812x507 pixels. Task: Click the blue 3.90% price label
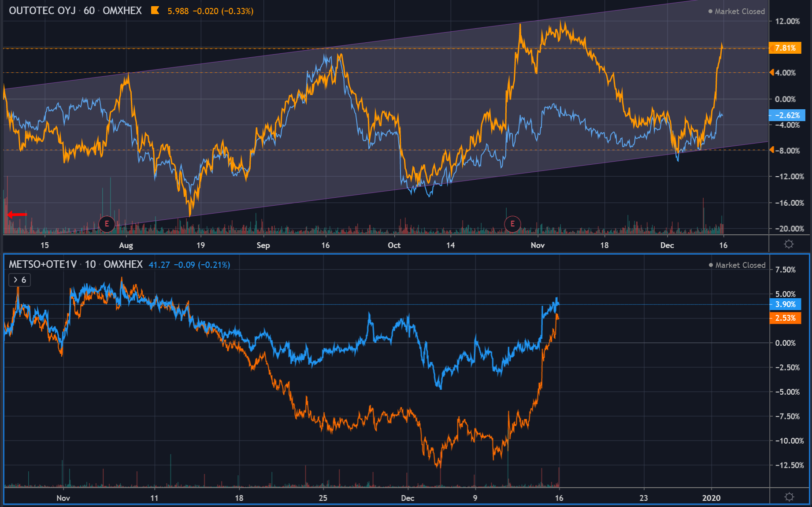point(785,304)
